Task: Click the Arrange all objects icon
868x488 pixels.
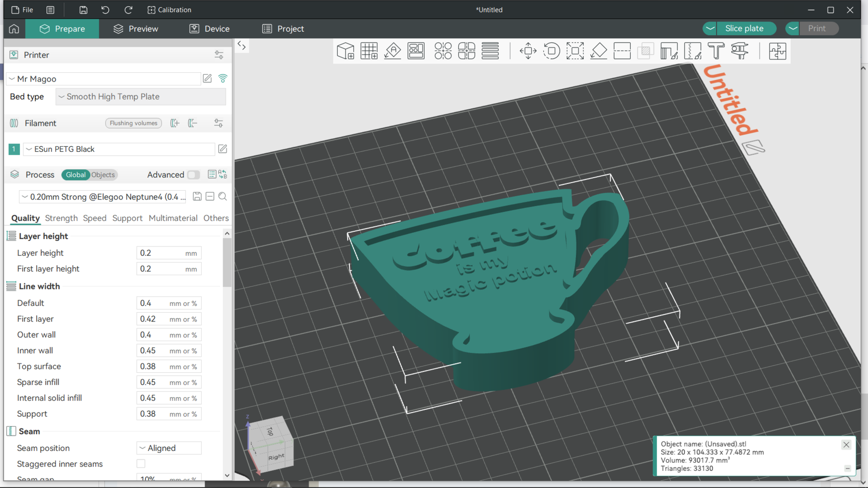Action: (x=416, y=51)
